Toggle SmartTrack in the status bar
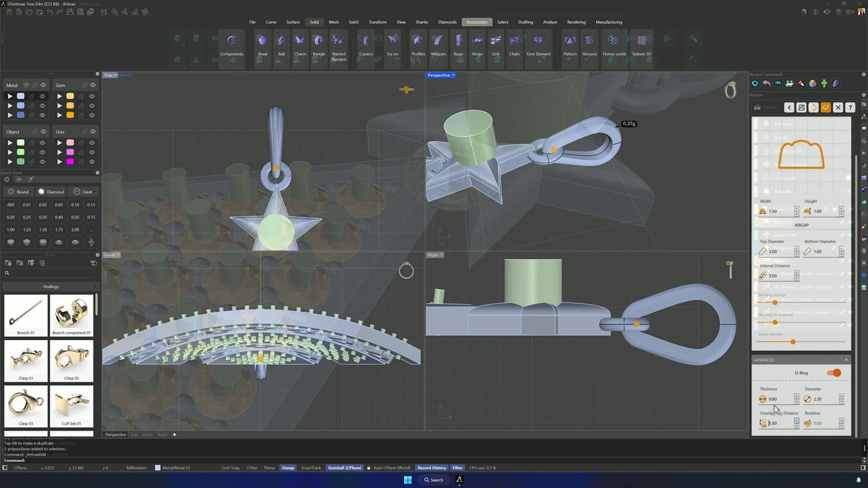The height and width of the screenshot is (488, 868). click(x=311, y=468)
